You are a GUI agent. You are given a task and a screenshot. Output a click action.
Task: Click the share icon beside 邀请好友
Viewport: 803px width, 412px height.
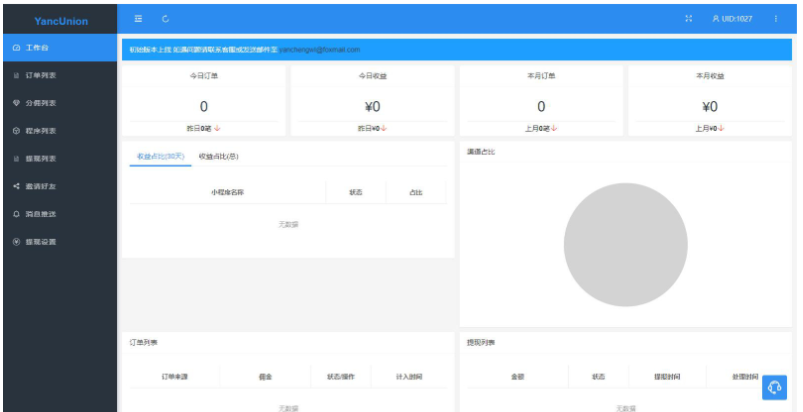(x=16, y=186)
